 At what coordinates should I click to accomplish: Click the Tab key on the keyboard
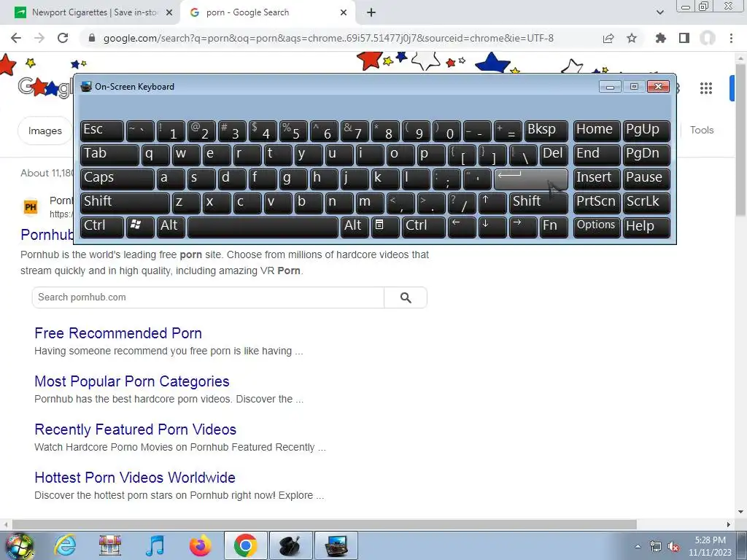tap(109, 155)
